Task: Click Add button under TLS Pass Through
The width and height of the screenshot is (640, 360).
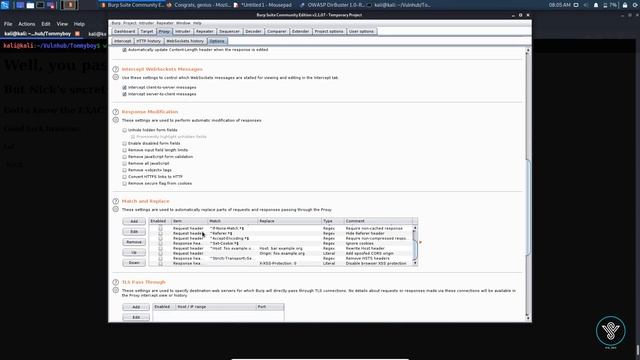Action: point(136,307)
